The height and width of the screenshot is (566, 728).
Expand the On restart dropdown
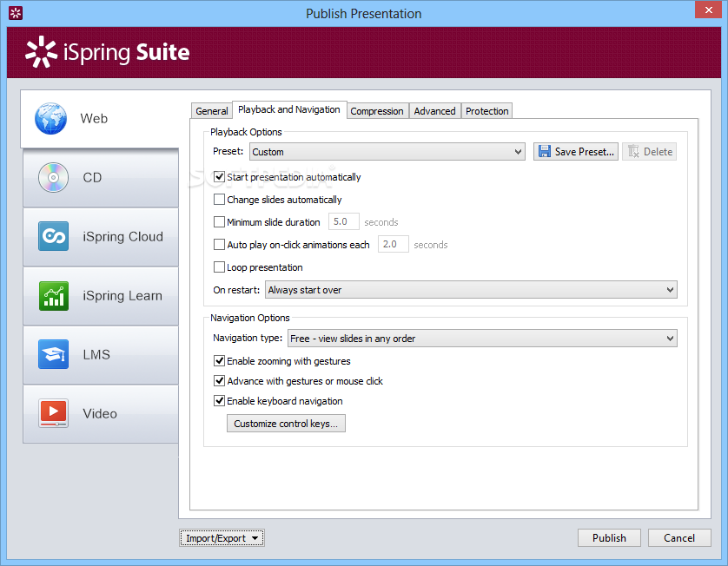[471, 290]
